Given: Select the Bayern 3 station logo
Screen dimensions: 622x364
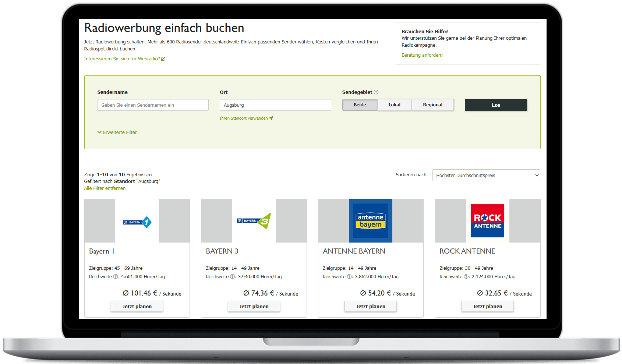Looking at the screenshot, I should (254, 221).
